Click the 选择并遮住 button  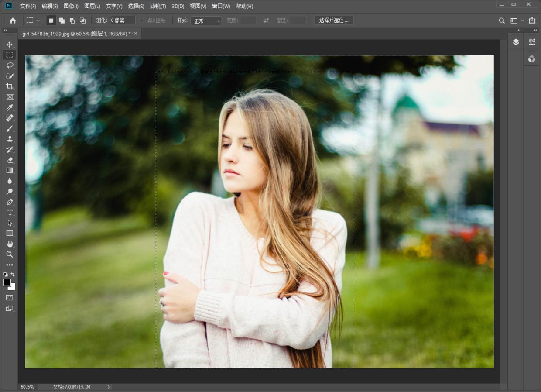tap(334, 21)
